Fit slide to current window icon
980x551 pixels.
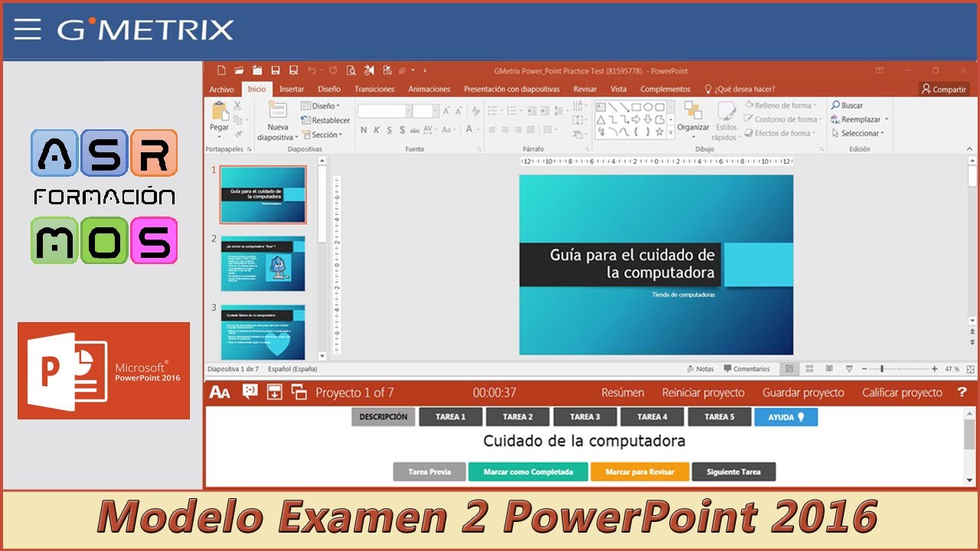pyautogui.click(x=970, y=369)
